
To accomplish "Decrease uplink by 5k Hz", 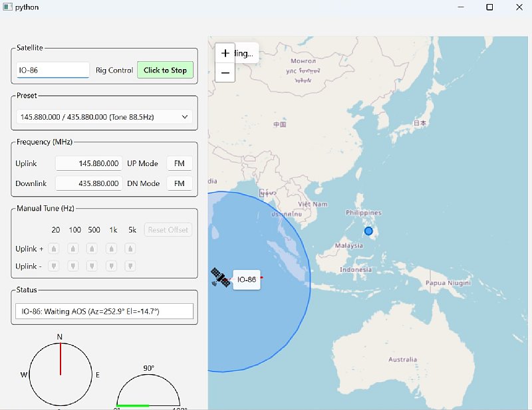I will coord(131,266).
